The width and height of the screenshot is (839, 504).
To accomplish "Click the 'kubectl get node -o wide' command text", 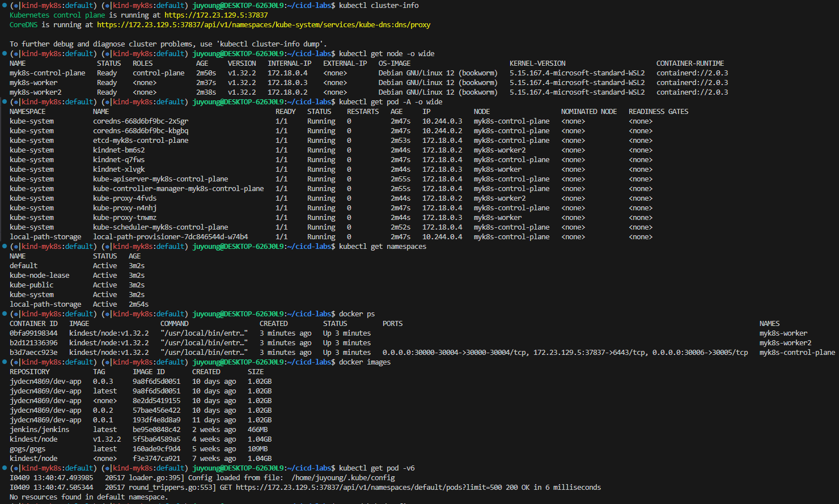I will pyautogui.click(x=387, y=54).
